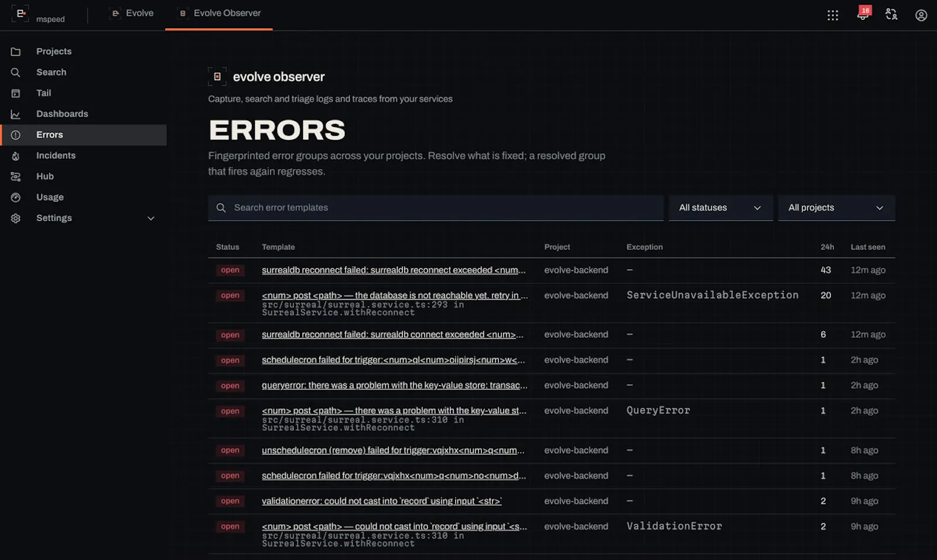
Task: Switch to the Evolve tab
Action: tap(133, 13)
